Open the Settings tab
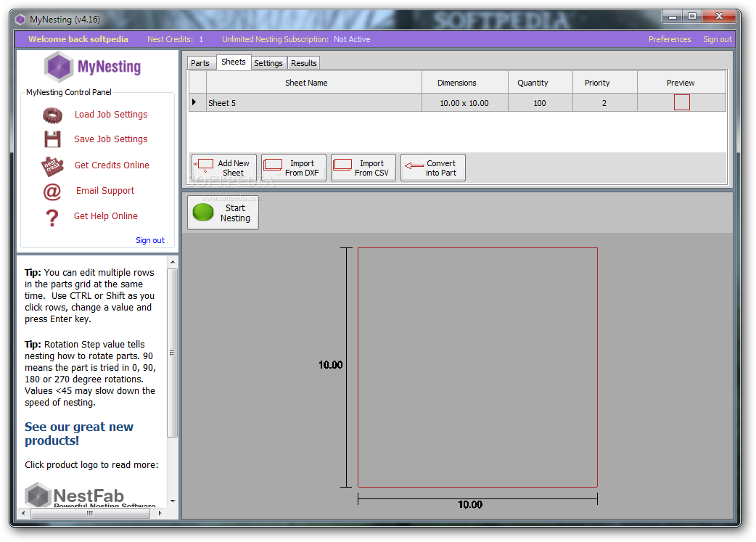Screen dimensions: 756x542 click(268, 63)
